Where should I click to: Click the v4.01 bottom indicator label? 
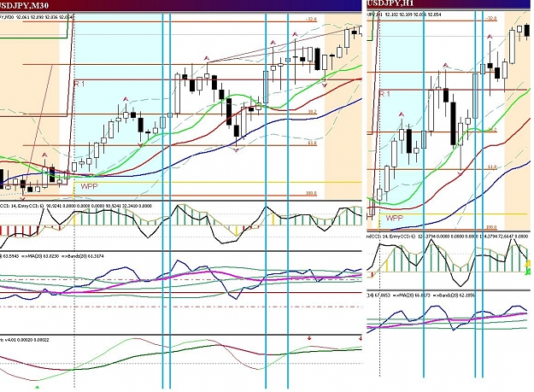coord(25,340)
